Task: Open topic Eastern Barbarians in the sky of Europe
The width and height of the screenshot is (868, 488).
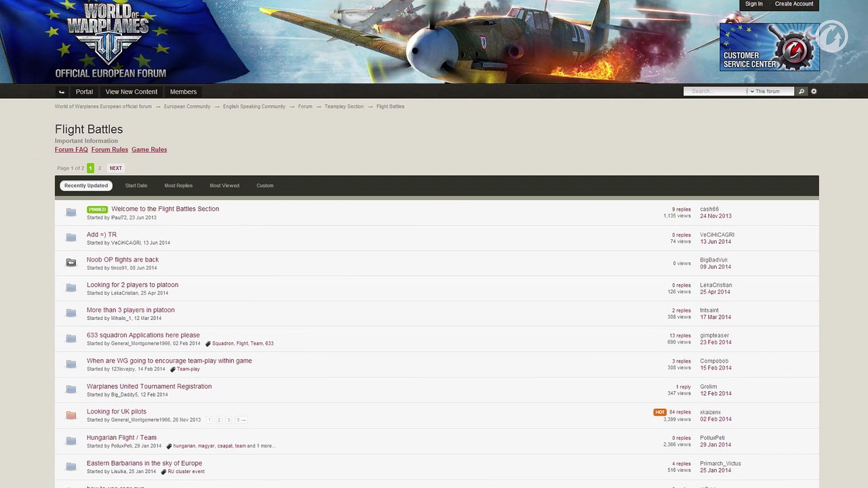Action: [x=144, y=464]
